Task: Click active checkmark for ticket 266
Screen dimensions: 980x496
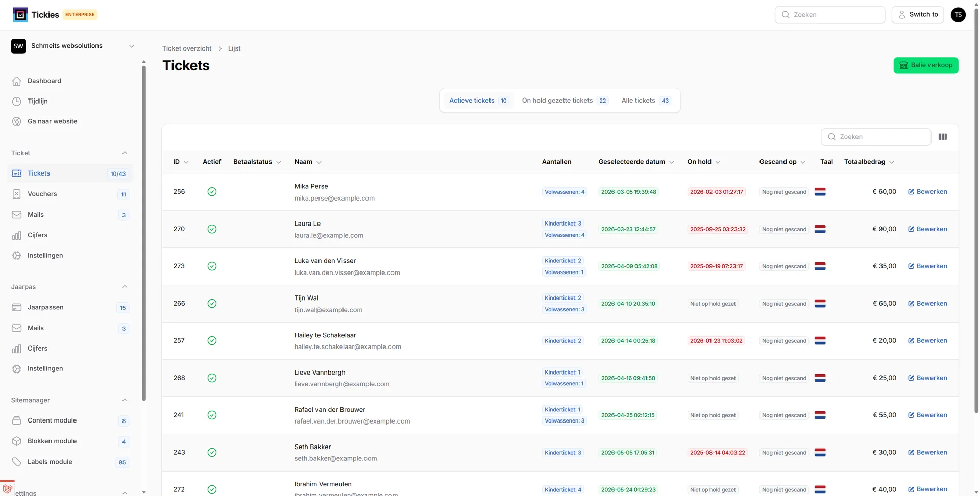Action: coord(212,304)
